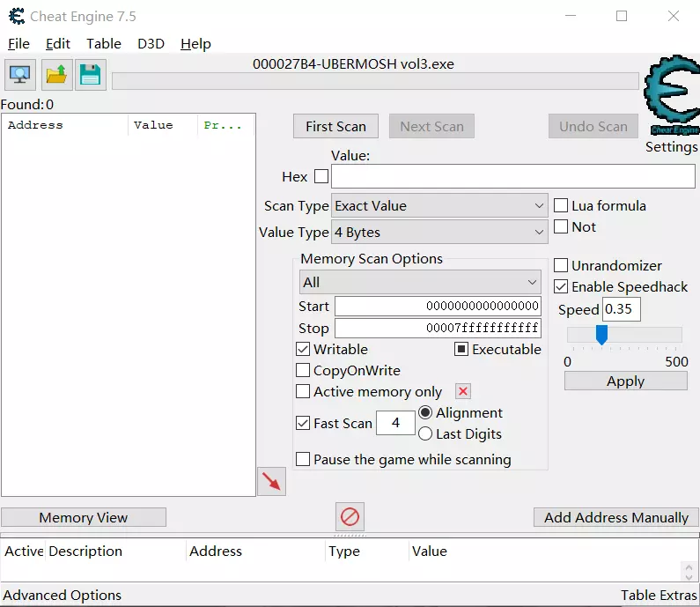Click the Next Scan button

click(431, 126)
